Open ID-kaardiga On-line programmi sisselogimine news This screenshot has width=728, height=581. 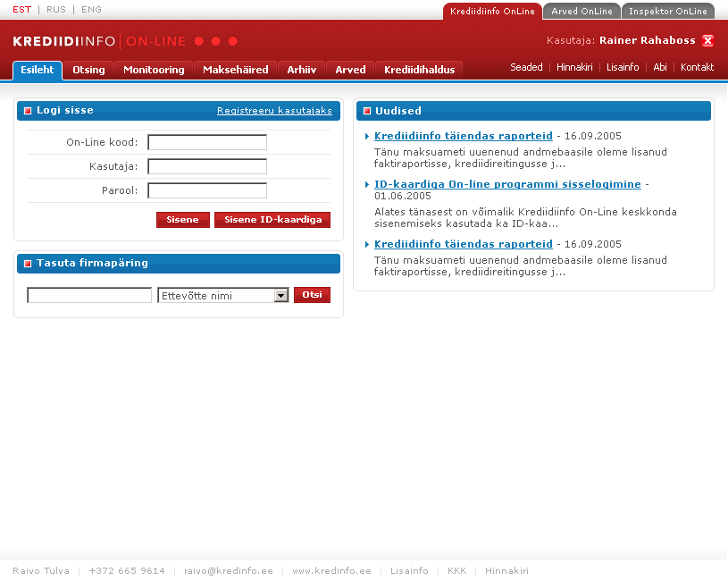(x=507, y=184)
